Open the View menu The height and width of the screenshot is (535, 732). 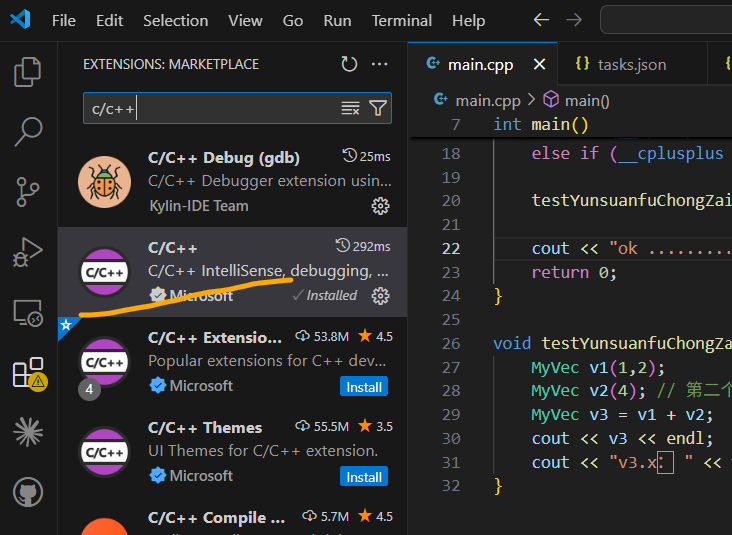point(245,21)
